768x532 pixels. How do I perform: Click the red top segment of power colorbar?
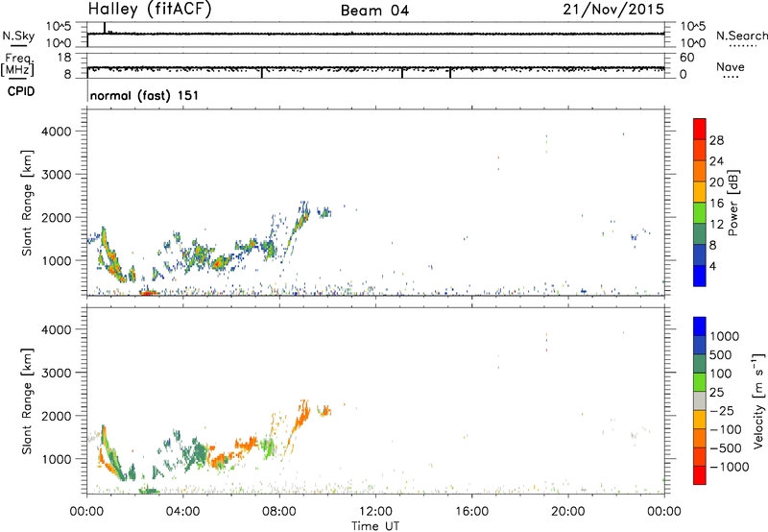pos(700,129)
